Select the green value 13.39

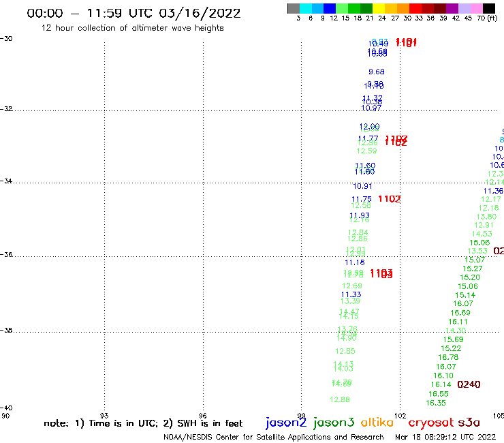tap(350, 301)
